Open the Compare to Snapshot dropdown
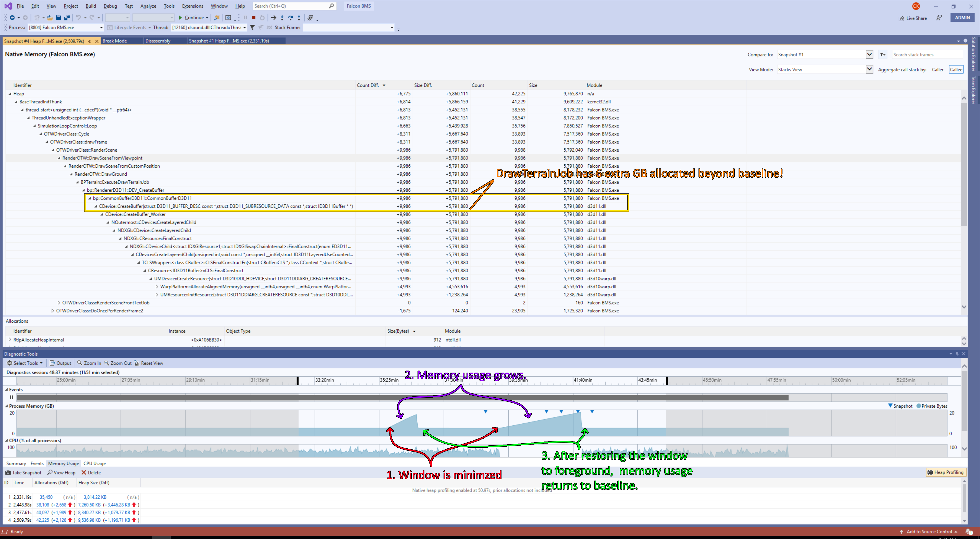Image resolution: width=980 pixels, height=539 pixels. coord(869,54)
